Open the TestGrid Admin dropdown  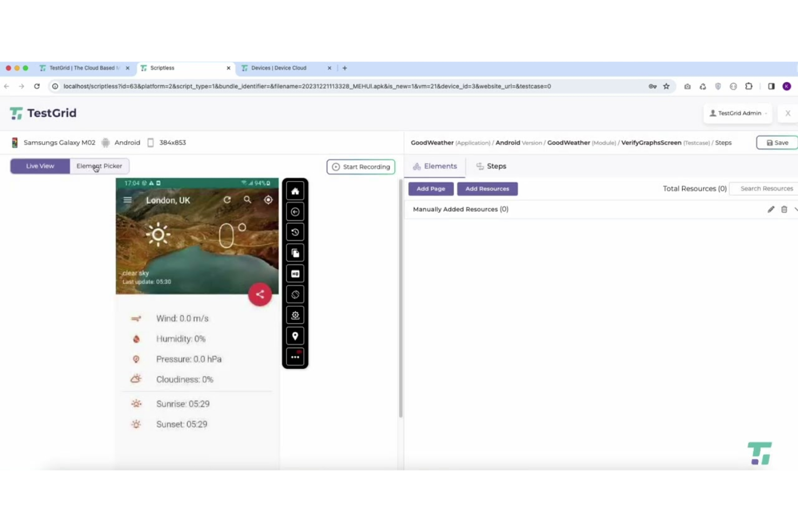pos(738,113)
